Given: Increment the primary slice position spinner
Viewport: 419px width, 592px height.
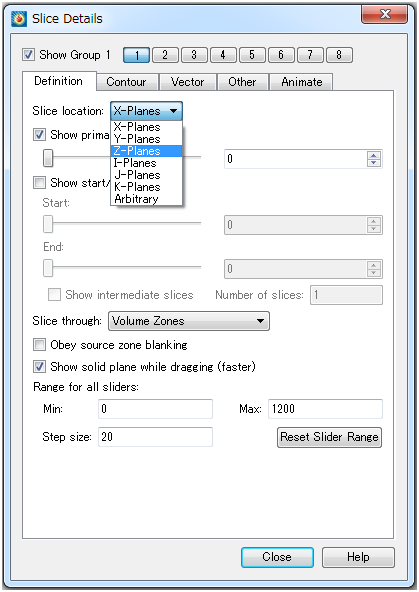Looking at the screenshot, I should tap(374, 155).
